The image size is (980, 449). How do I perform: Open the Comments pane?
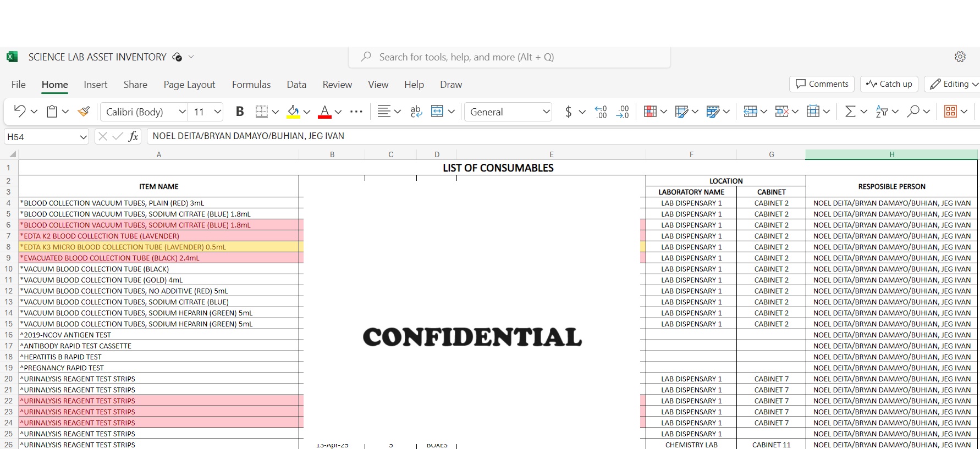tap(822, 84)
